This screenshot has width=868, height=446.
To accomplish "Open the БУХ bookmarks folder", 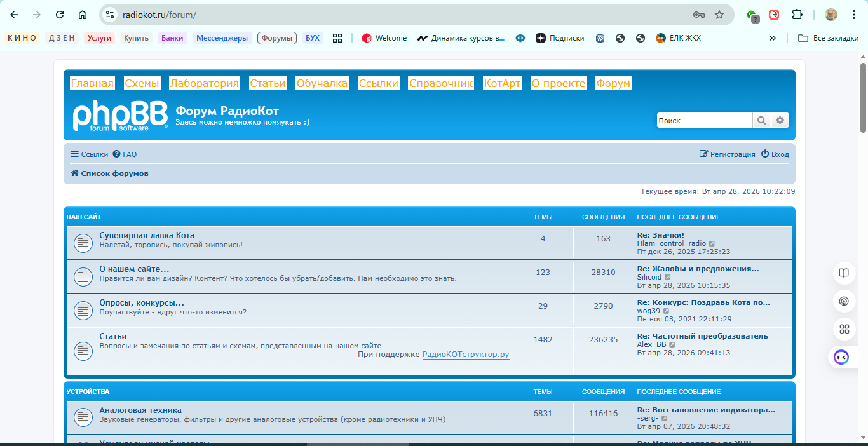I will 313,38.
